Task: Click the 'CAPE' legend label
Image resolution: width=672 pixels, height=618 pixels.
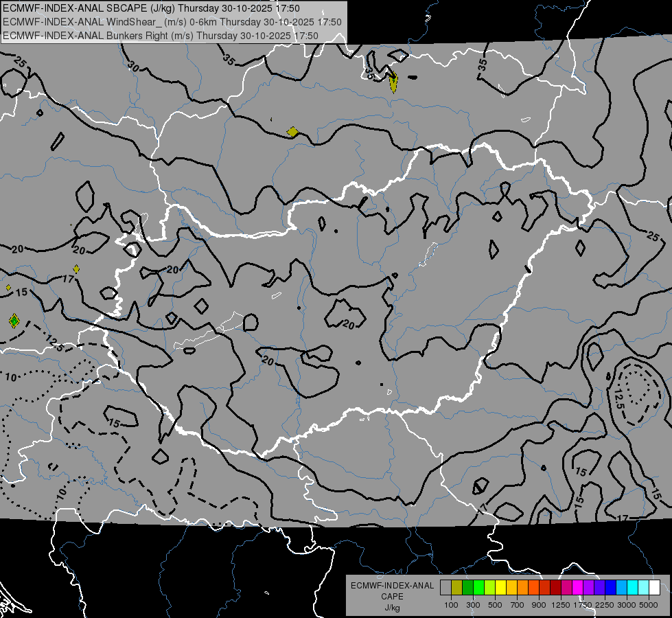Action: pyautogui.click(x=392, y=597)
